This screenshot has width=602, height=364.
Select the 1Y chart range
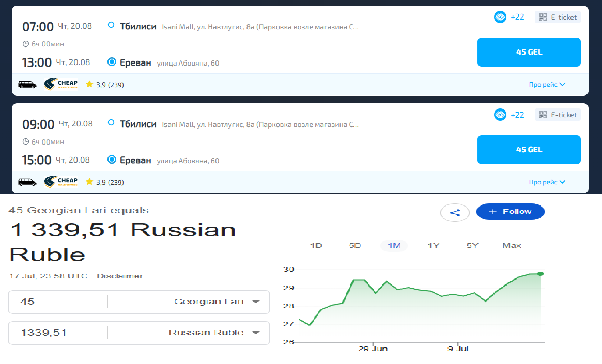434,245
